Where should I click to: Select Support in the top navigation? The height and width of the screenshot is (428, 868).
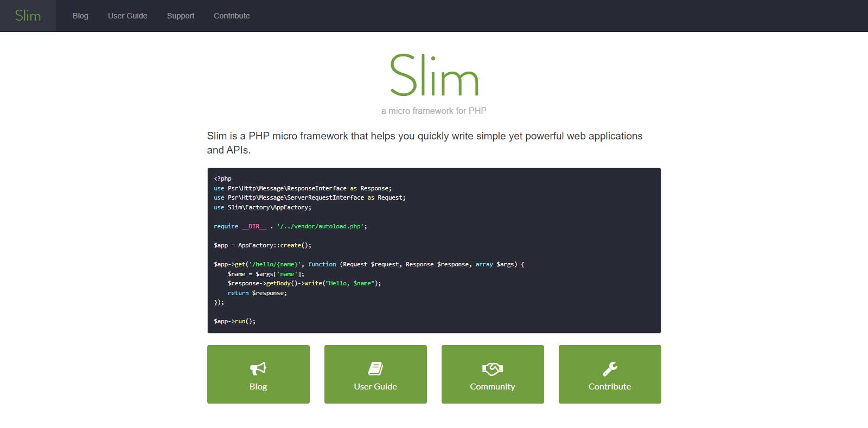tap(181, 16)
